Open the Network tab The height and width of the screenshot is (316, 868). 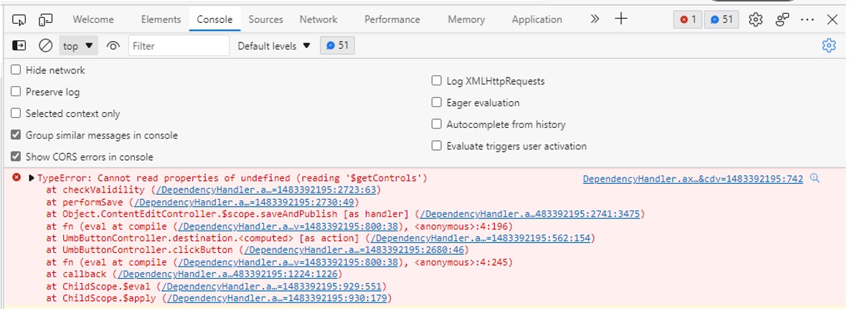tap(319, 19)
